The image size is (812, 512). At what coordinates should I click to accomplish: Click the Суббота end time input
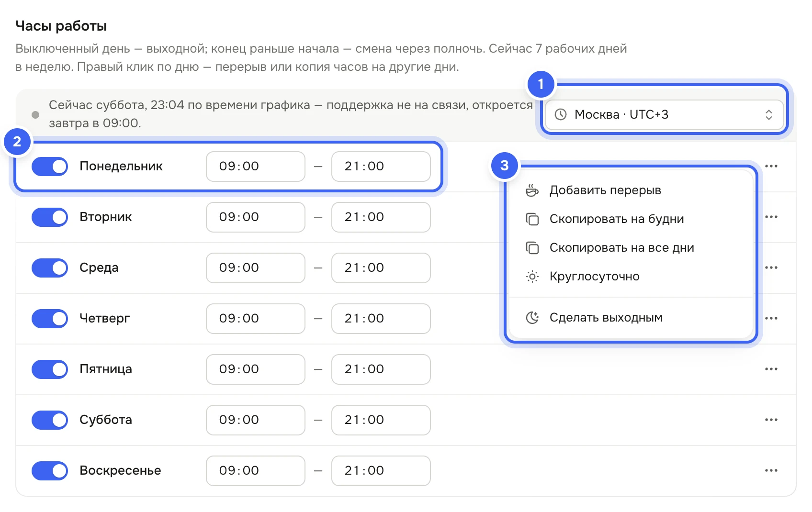coord(381,420)
